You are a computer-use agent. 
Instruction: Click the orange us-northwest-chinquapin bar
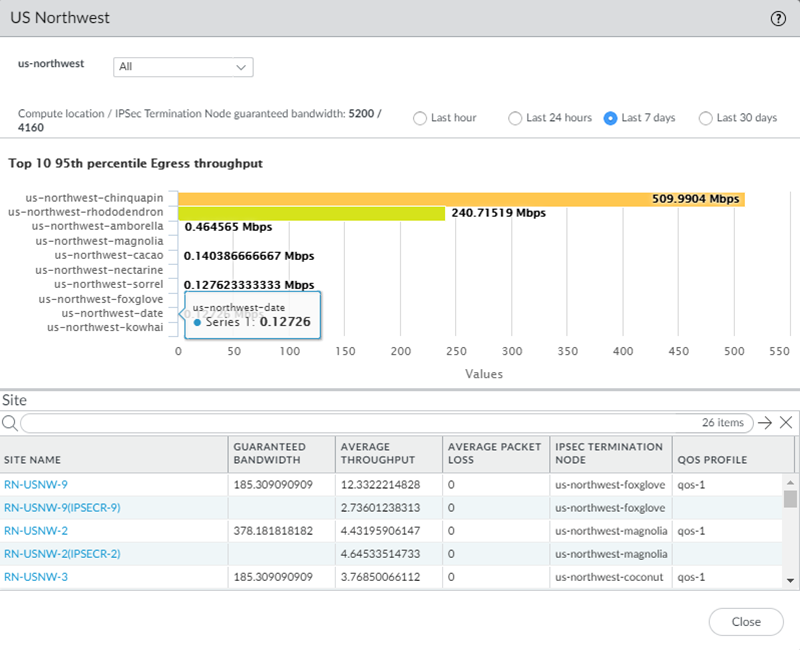point(400,199)
